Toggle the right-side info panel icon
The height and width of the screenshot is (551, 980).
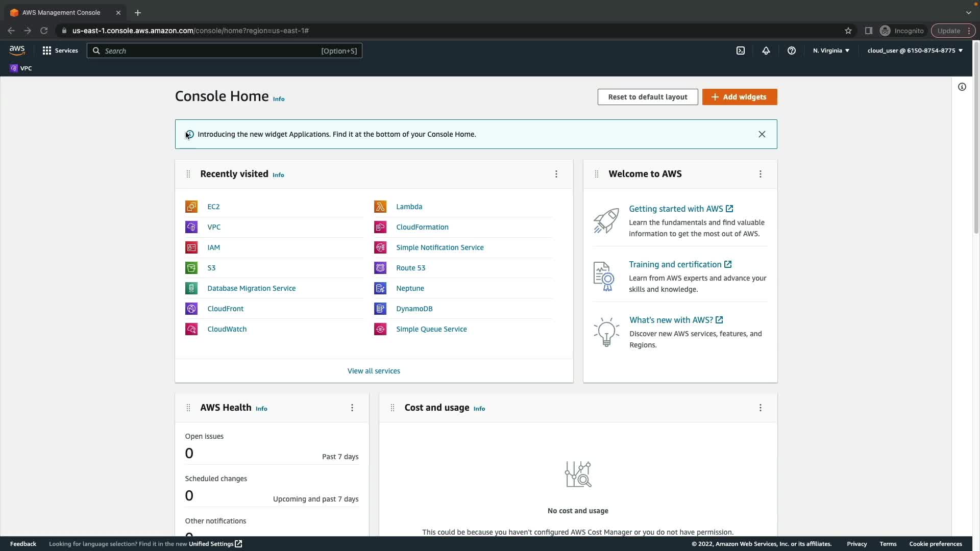(962, 87)
